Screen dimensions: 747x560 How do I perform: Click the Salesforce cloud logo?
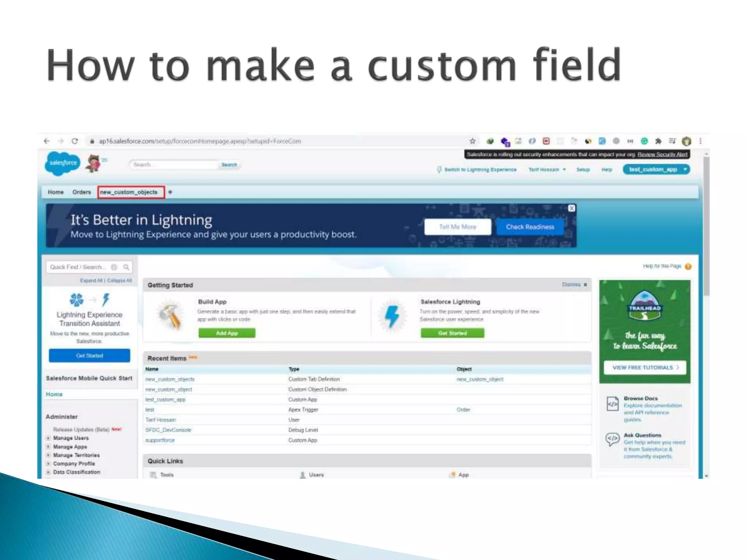click(63, 163)
